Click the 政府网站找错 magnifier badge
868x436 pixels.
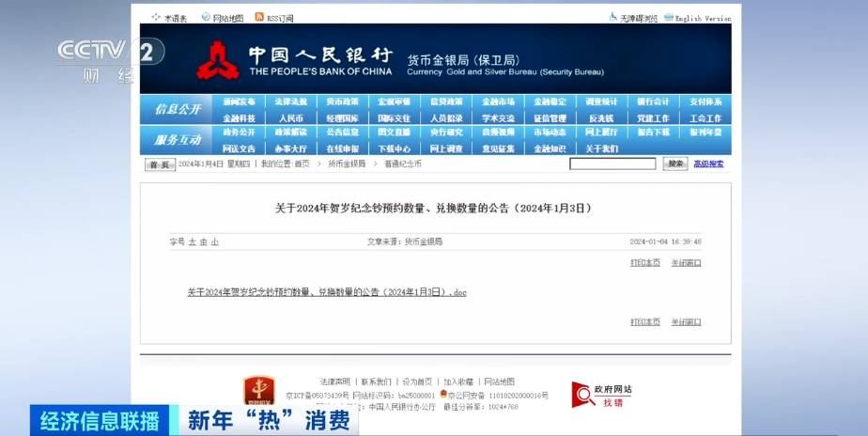[x=602, y=395]
